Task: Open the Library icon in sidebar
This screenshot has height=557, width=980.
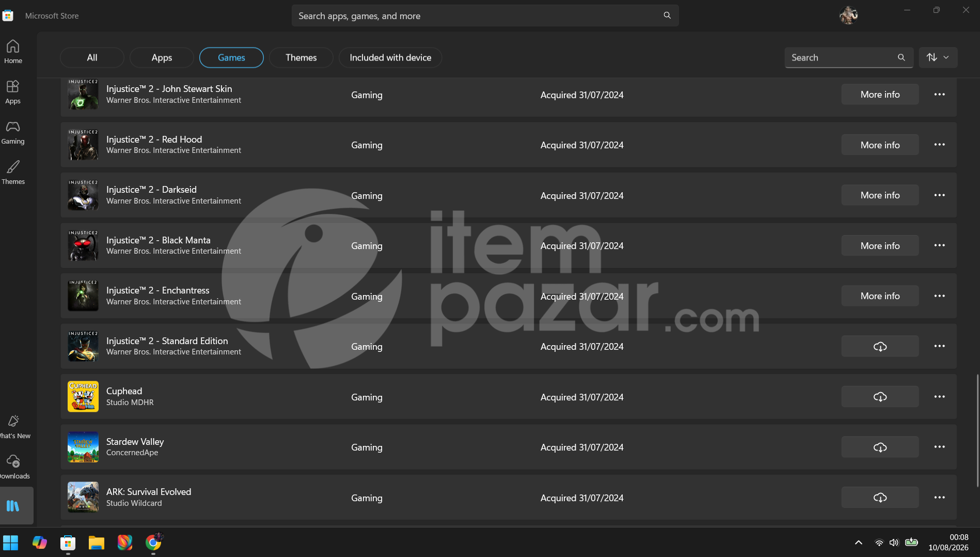Action: point(13,506)
